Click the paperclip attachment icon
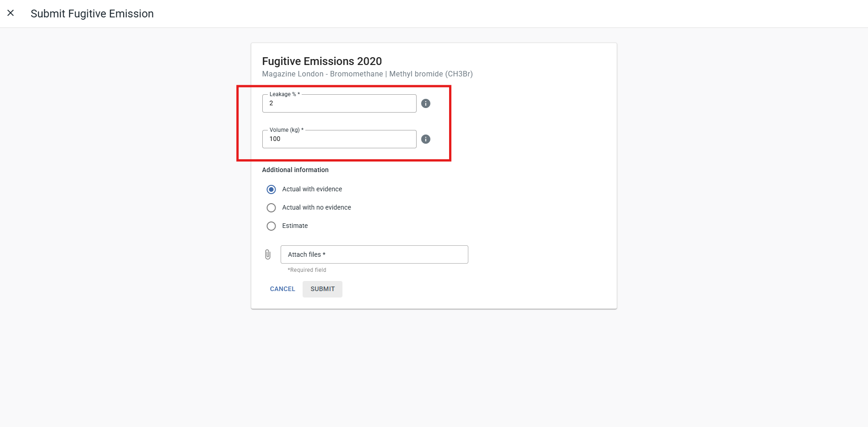 tap(268, 254)
